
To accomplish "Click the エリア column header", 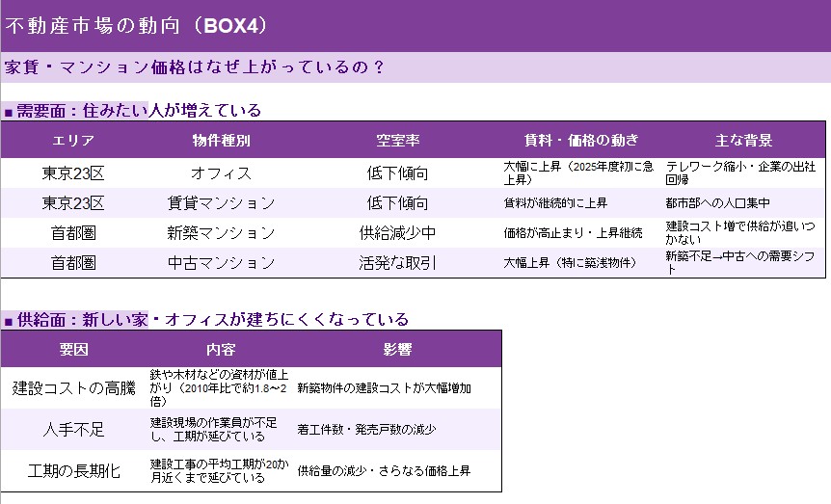I will [x=73, y=141].
